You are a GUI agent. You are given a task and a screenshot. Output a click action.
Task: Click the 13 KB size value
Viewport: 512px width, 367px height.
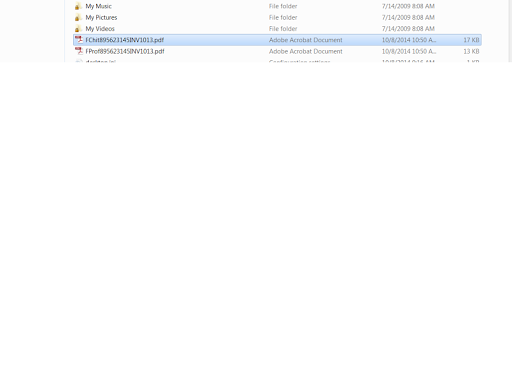click(x=471, y=51)
